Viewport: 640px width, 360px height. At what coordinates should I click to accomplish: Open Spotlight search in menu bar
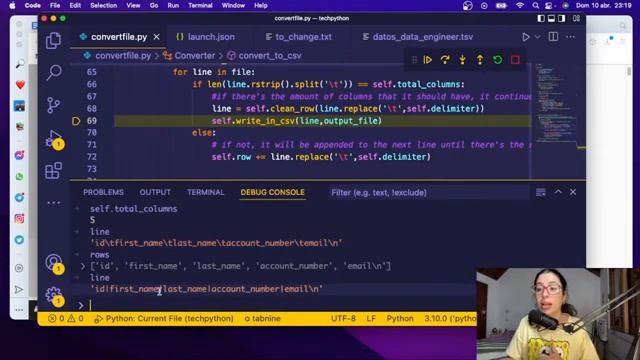(536, 6)
